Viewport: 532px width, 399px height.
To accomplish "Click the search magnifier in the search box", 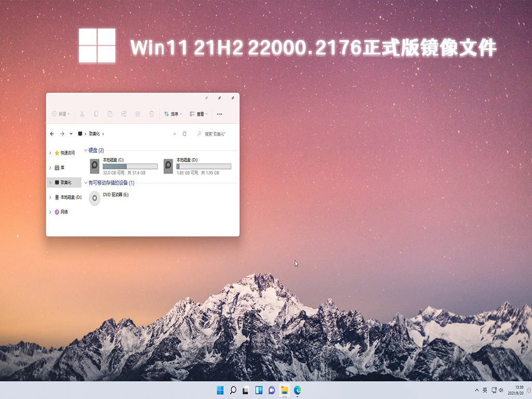I will (x=199, y=134).
